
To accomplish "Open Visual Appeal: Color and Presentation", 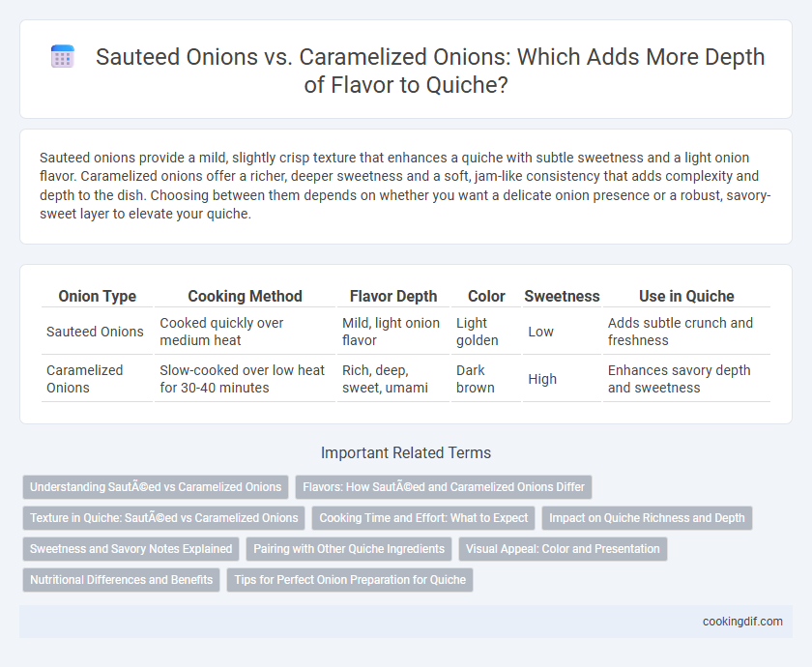I will pyautogui.click(x=563, y=549).
